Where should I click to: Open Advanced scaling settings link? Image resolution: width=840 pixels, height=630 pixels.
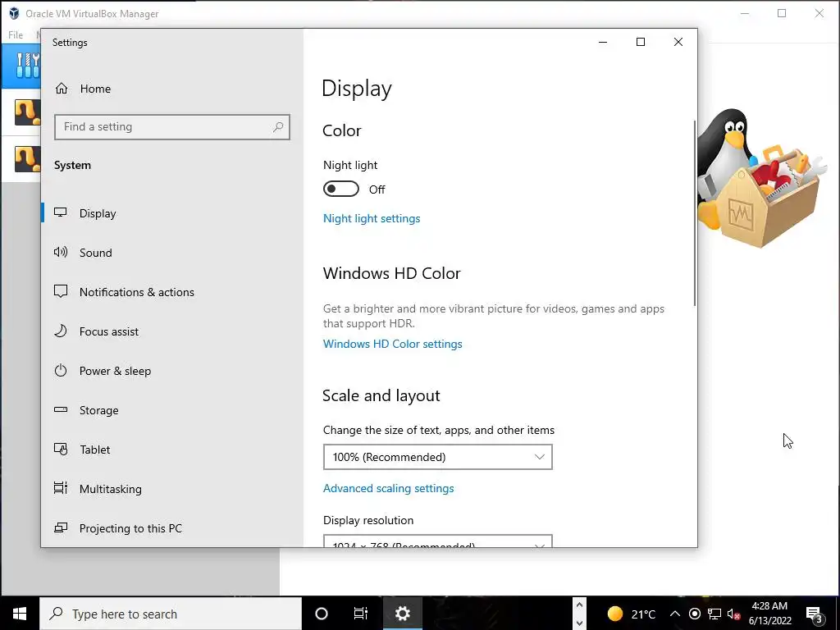tap(388, 488)
